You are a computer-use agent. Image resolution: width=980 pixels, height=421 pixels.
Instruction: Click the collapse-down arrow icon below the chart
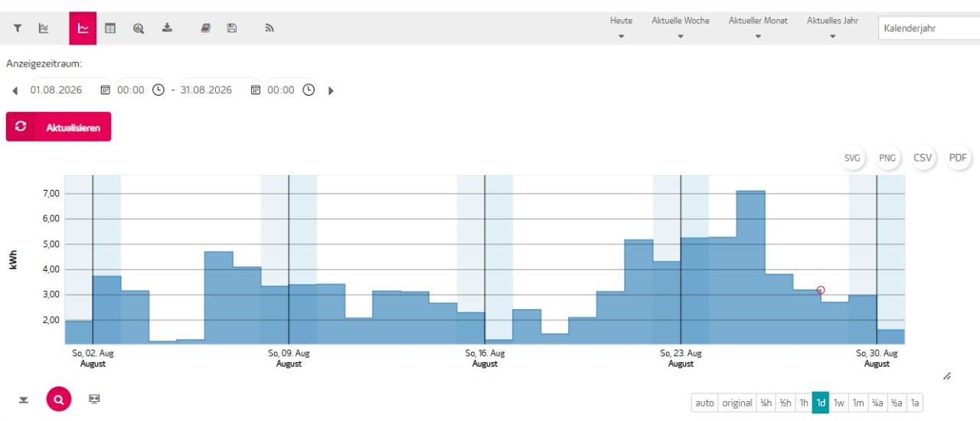(23, 400)
